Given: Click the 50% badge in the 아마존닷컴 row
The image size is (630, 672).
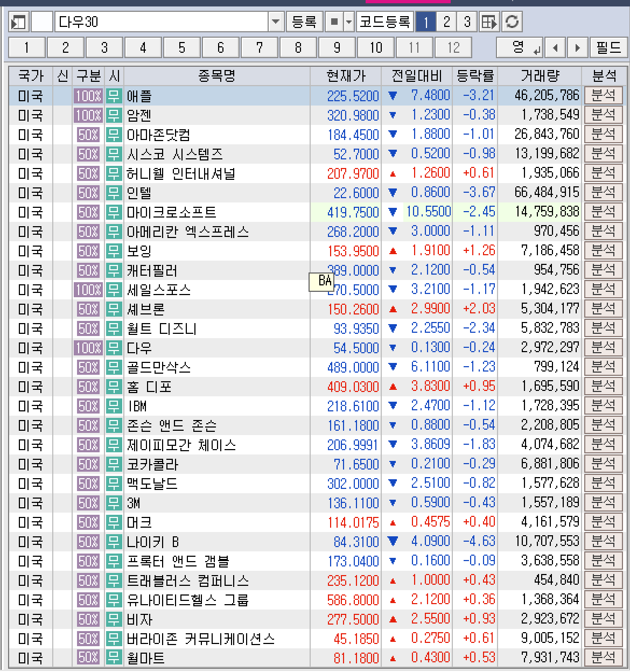Looking at the screenshot, I should click(88, 135).
